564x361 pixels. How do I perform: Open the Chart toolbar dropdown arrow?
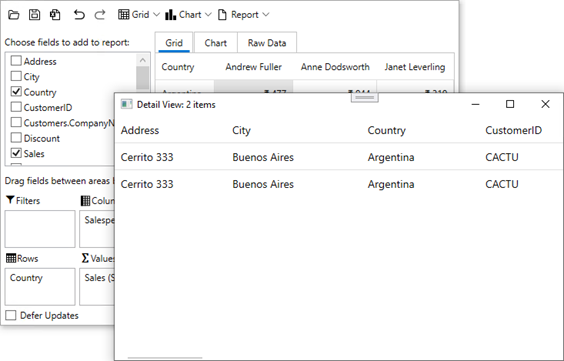point(208,15)
